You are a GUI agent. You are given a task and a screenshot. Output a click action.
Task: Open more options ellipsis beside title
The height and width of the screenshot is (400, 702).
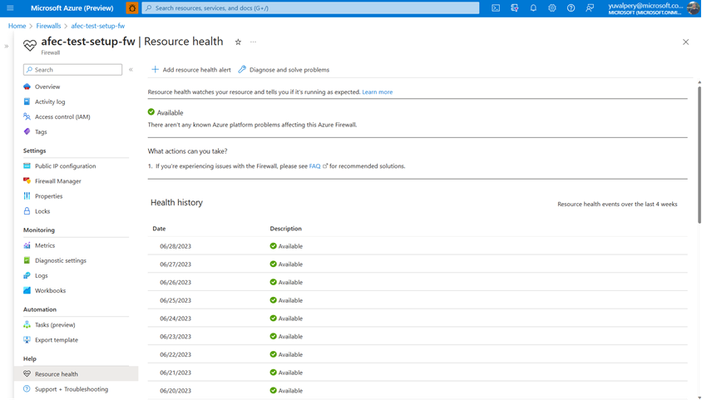[253, 42]
